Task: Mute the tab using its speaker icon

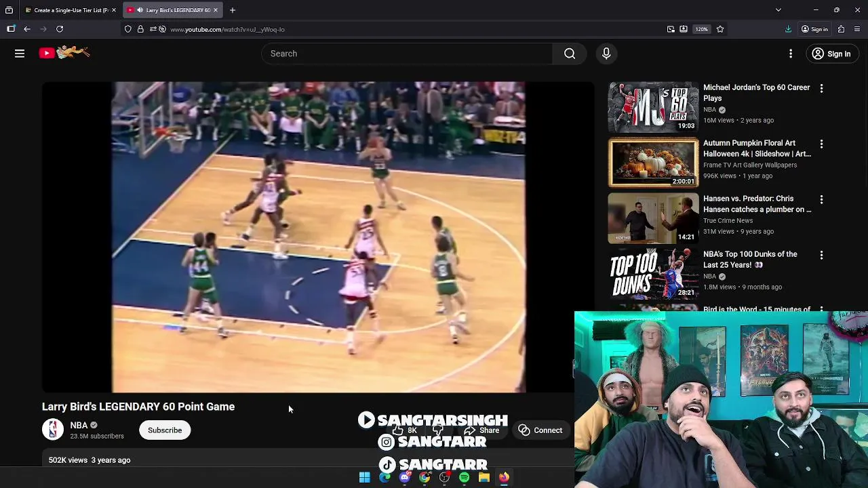Action: pyautogui.click(x=140, y=10)
